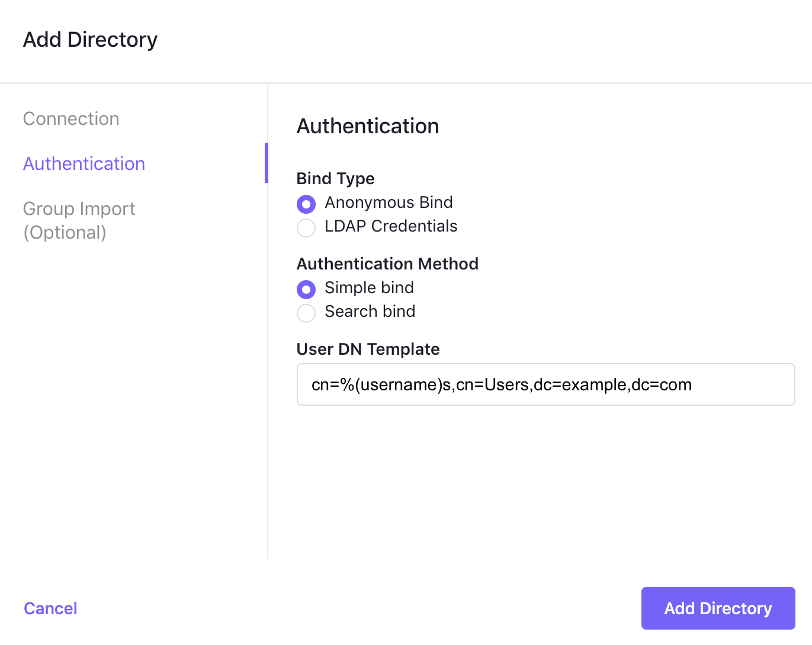
Task: Go to Group Import (Optional) section
Action: click(x=79, y=220)
